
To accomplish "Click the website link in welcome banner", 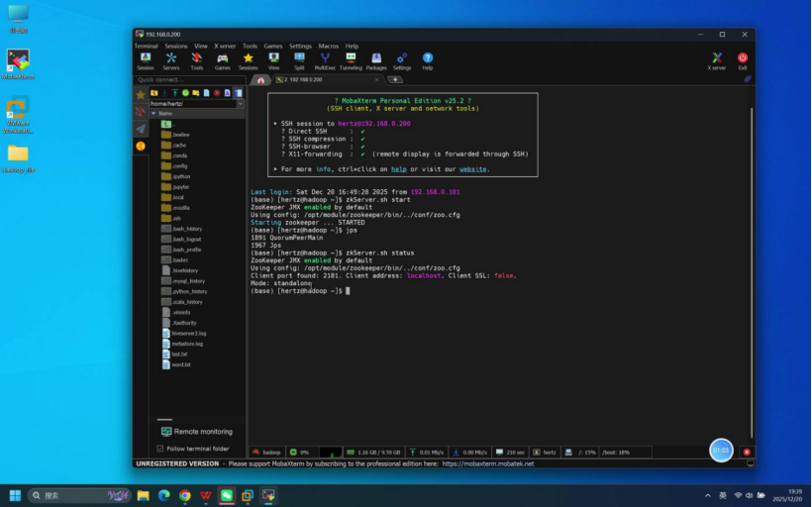I will tap(472, 169).
